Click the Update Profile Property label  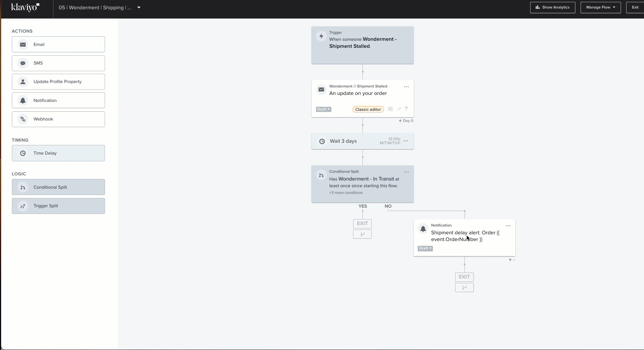coord(57,82)
